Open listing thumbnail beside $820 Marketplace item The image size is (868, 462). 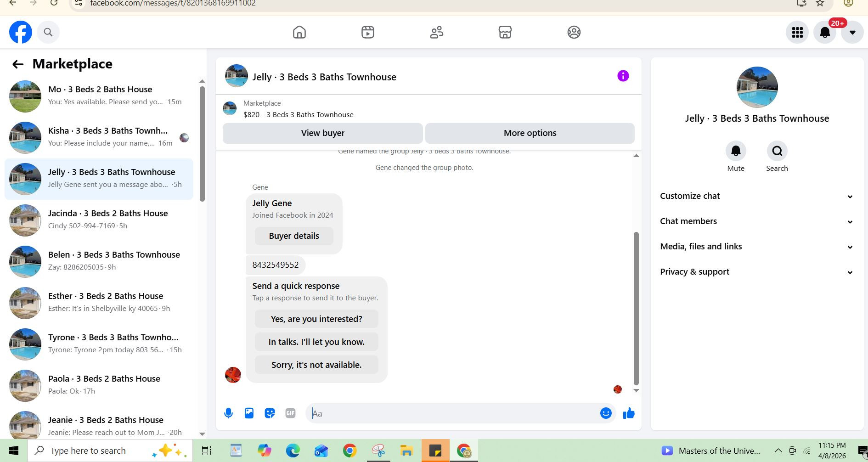pyautogui.click(x=230, y=109)
